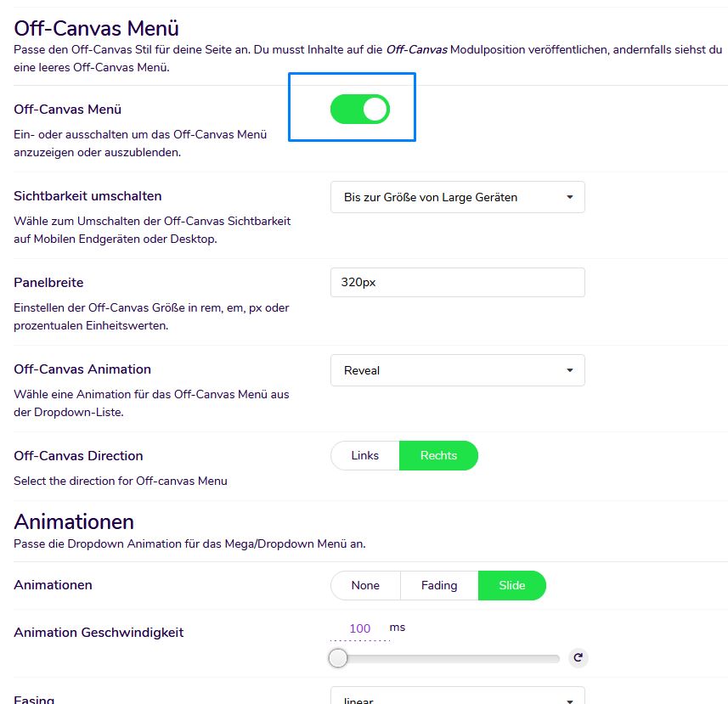Toggle the Off-Canvas Menü switch
The height and width of the screenshot is (704, 728).
(x=360, y=109)
